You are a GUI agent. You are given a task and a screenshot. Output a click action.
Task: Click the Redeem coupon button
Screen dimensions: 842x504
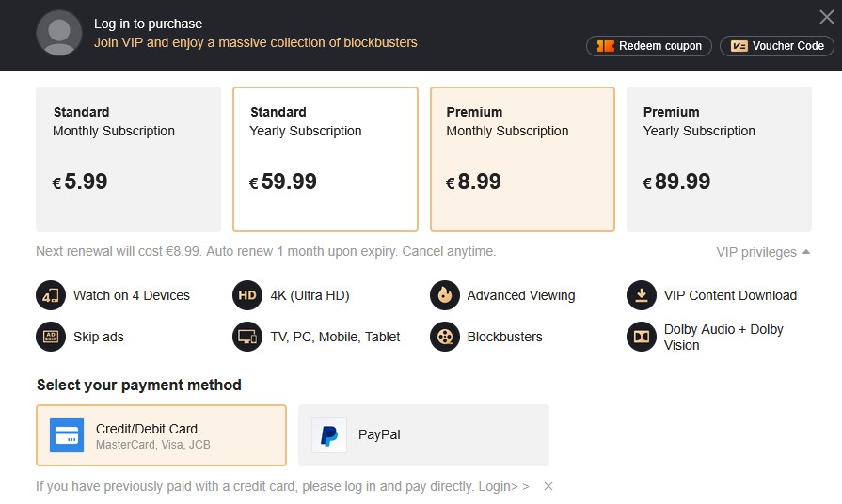649,46
